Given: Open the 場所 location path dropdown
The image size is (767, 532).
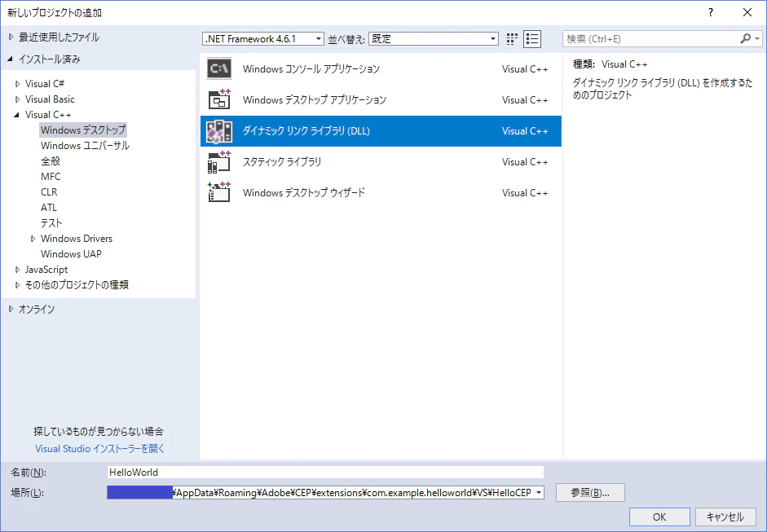Looking at the screenshot, I should 539,493.
